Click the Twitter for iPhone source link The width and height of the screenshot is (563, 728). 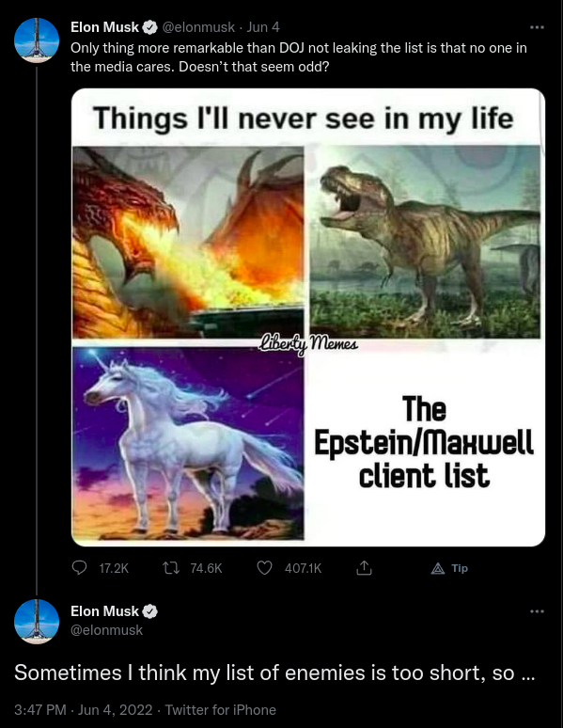[221, 710]
